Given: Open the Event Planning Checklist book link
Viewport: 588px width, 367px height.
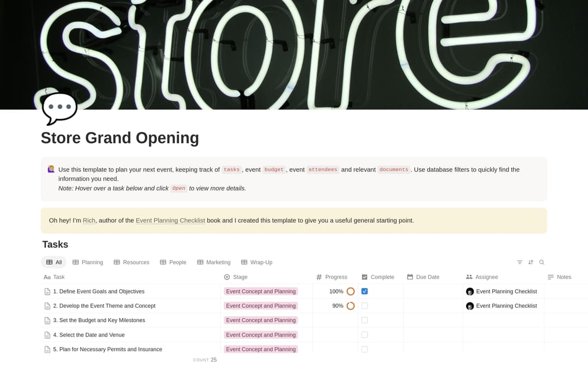Looking at the screenshot, I should (x=170, y=221).
